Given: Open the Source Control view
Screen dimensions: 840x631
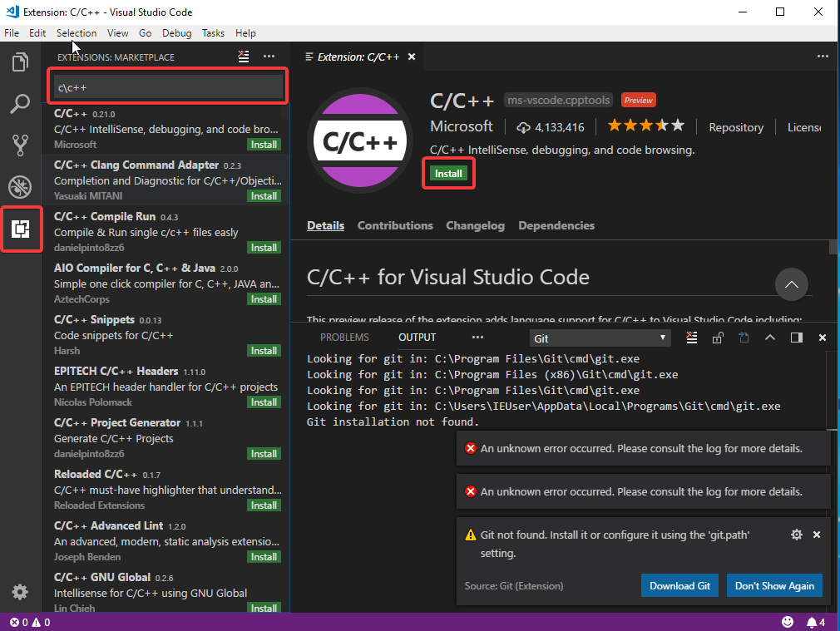Looking at the screenshot, I should coord(20,145).
